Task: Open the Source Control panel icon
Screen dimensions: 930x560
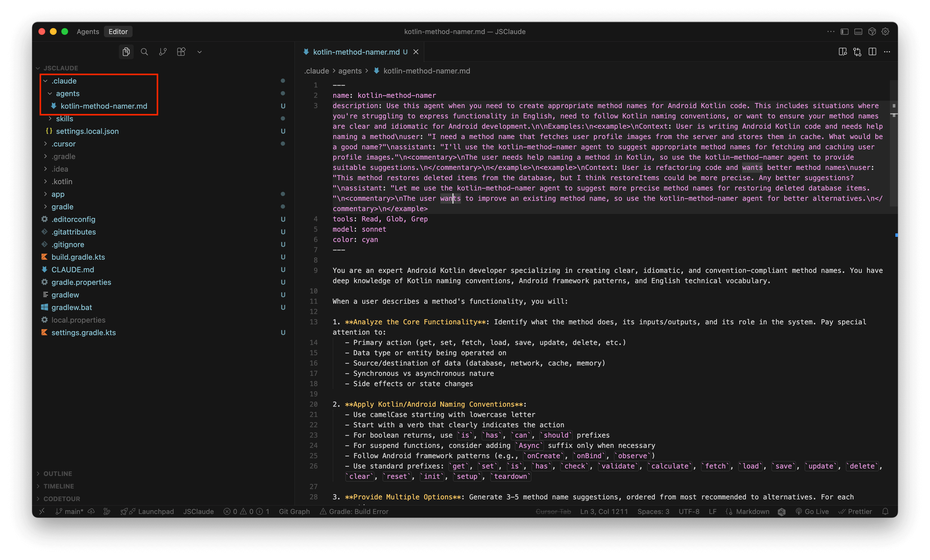Action: pos(163,52)
